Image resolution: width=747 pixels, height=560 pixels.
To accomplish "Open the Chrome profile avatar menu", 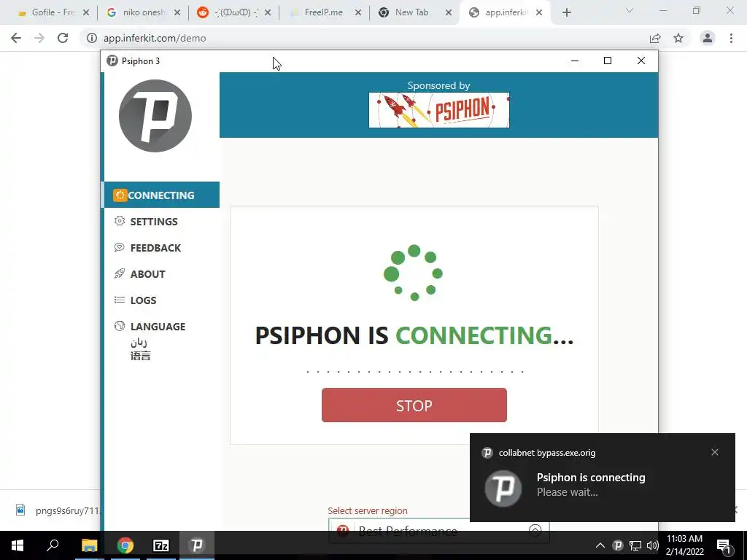I will pos(708,38).
